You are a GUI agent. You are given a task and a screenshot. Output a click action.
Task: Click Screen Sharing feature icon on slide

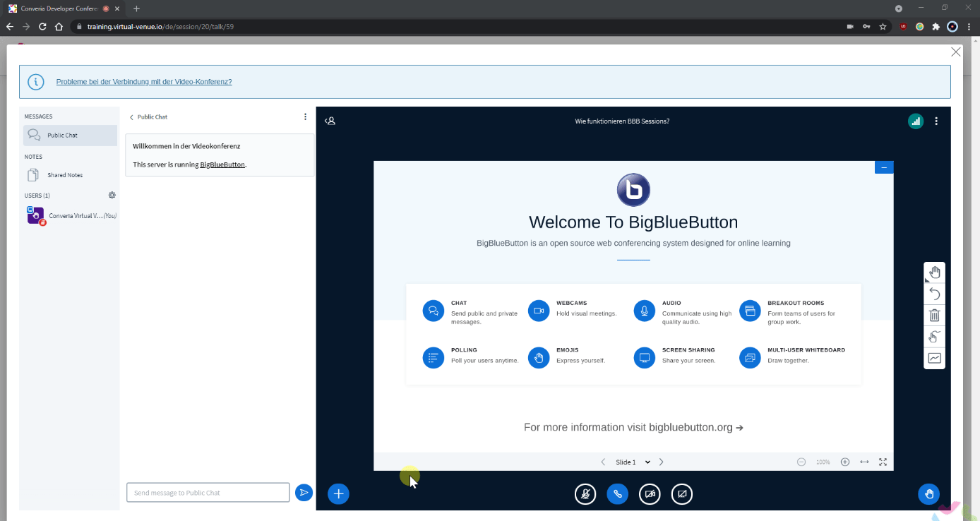pos(645,358)
